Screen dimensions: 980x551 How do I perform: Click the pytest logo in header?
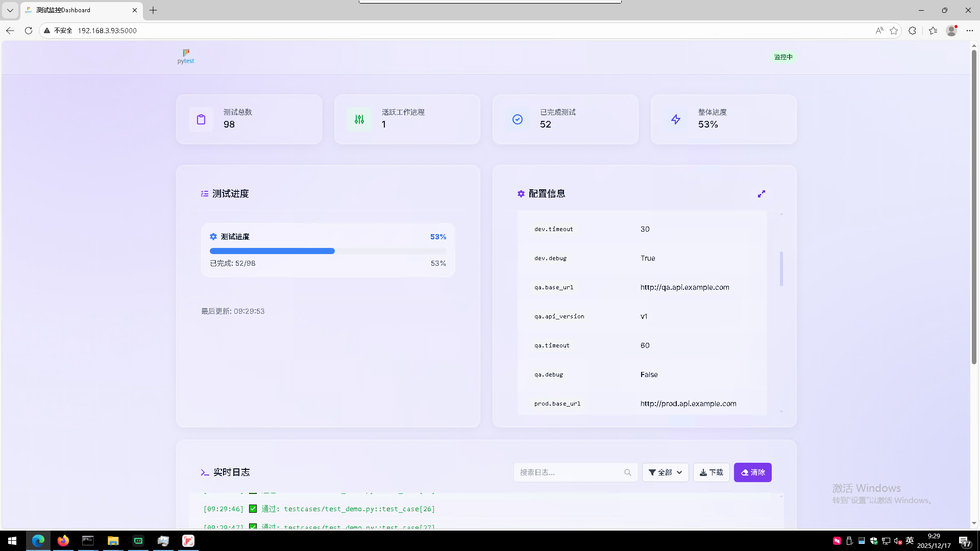(186, 57)
